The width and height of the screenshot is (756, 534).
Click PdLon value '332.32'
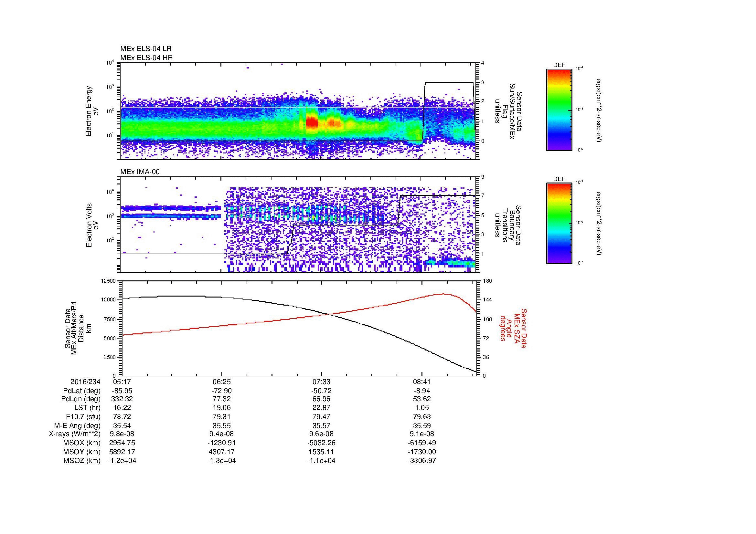click(122, 399)
